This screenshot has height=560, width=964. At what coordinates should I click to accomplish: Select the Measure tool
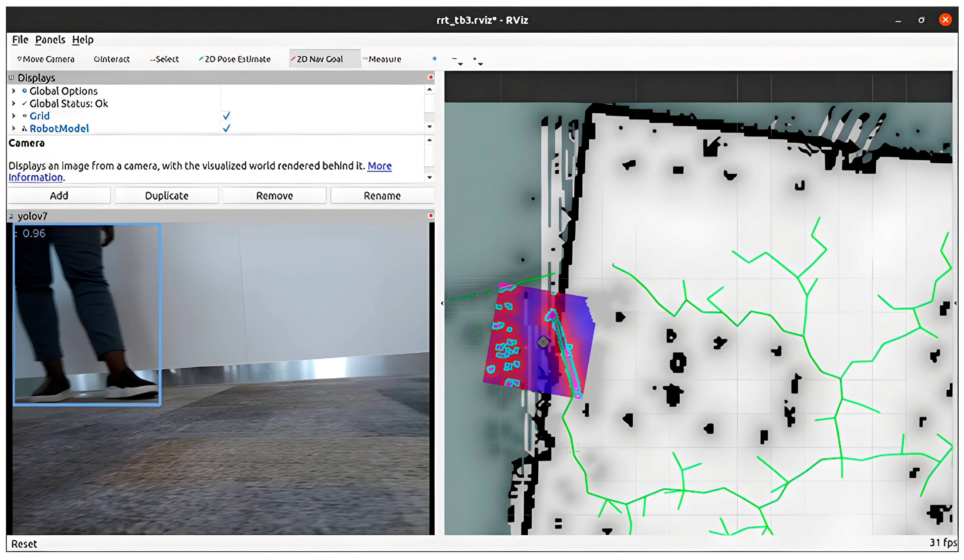tap(382, 59)
